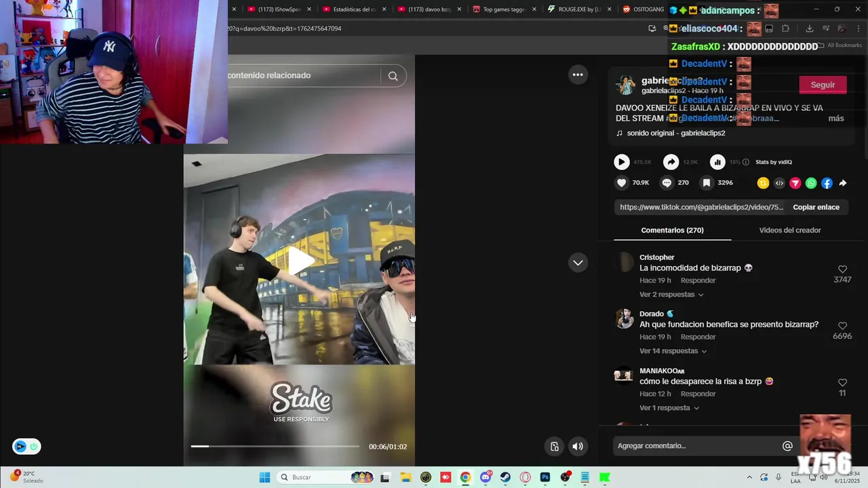Open browser extensions puzzle icon
The height and width of the screenshot is (488, 868).
[x=785, y=28]
